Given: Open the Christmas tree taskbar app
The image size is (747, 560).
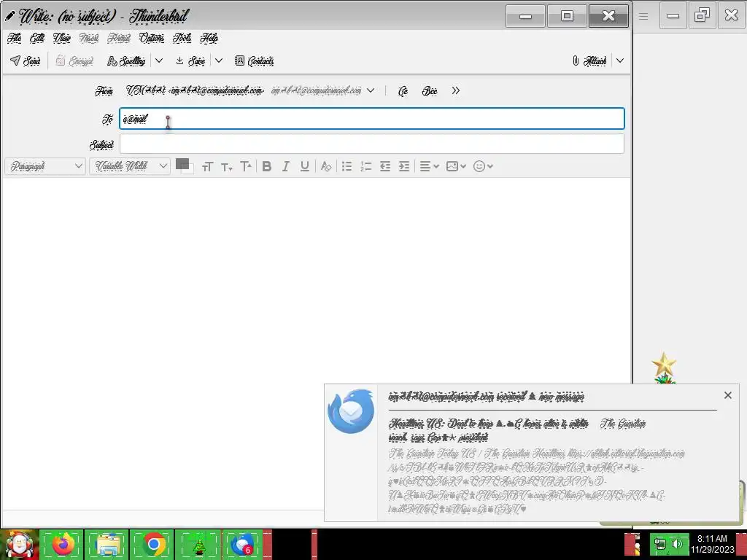Looking at the screenshot, I should (198, 544).
